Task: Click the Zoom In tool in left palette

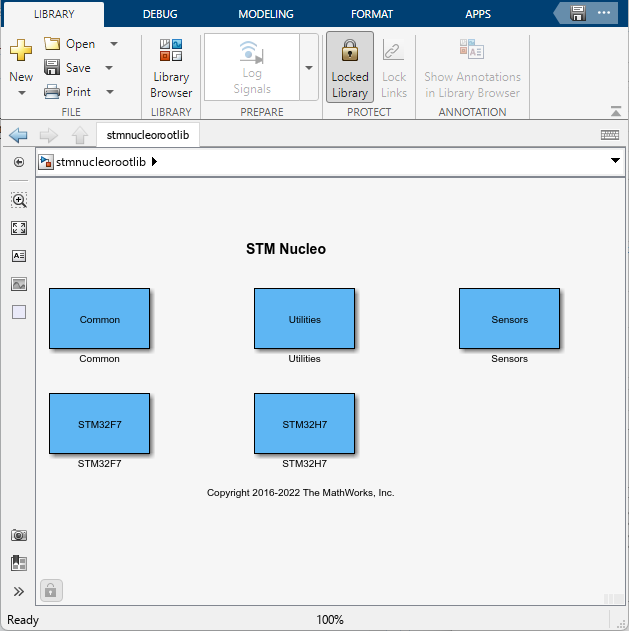Action: [x=19, y=200]
